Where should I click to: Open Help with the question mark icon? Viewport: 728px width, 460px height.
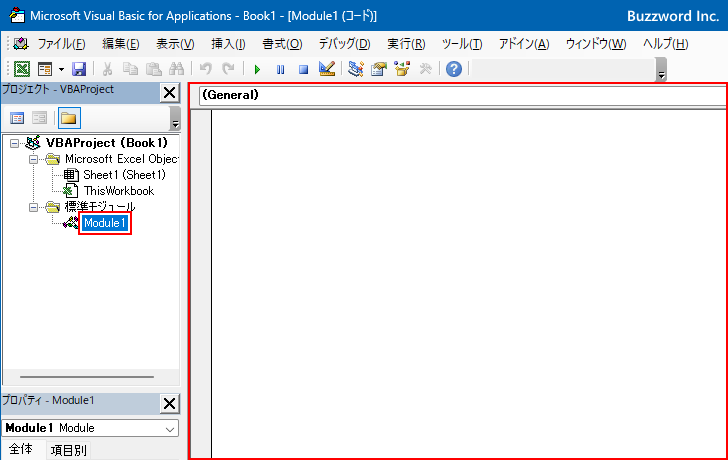[x=454, y=69]
